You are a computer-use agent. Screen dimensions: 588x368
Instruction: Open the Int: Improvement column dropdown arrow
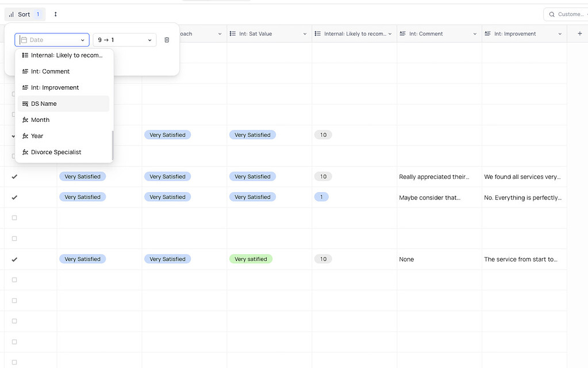(x=560, y=34)
